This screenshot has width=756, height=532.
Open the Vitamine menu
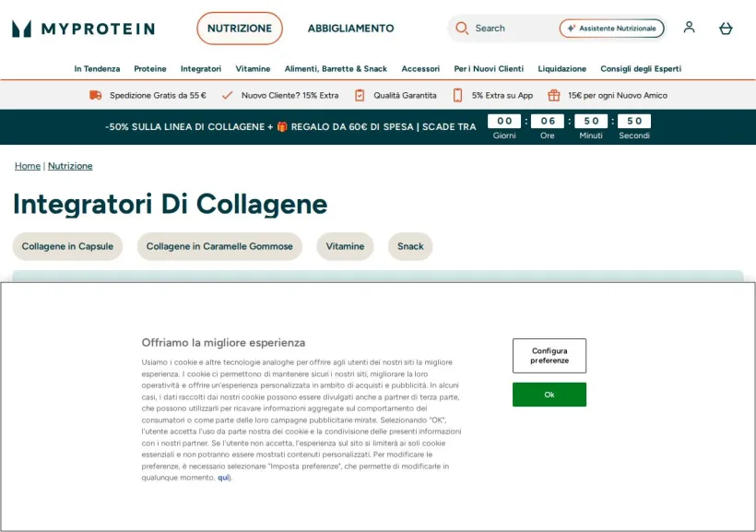click(x=253, y=69)
